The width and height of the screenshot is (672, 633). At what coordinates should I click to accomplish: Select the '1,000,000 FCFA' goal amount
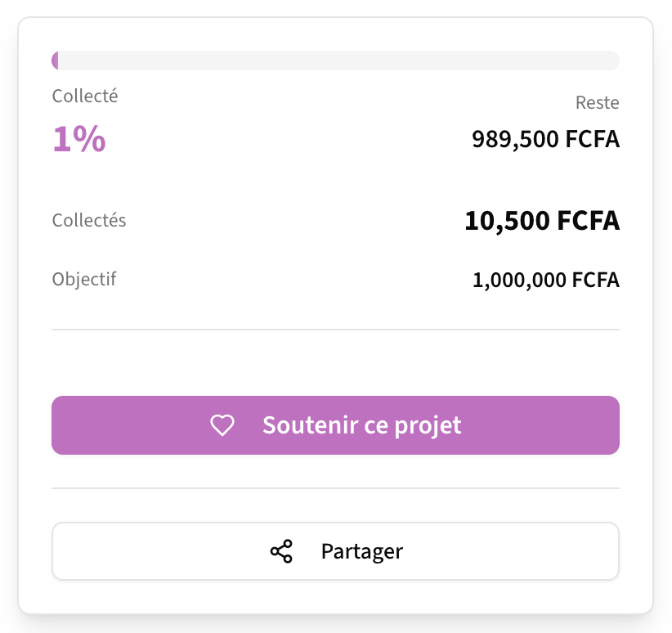tap(546, 279)
